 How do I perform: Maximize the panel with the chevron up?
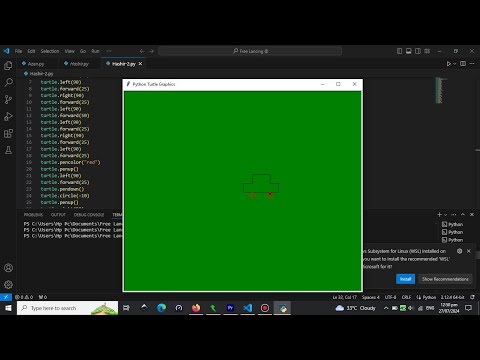(x=463, y=214)
